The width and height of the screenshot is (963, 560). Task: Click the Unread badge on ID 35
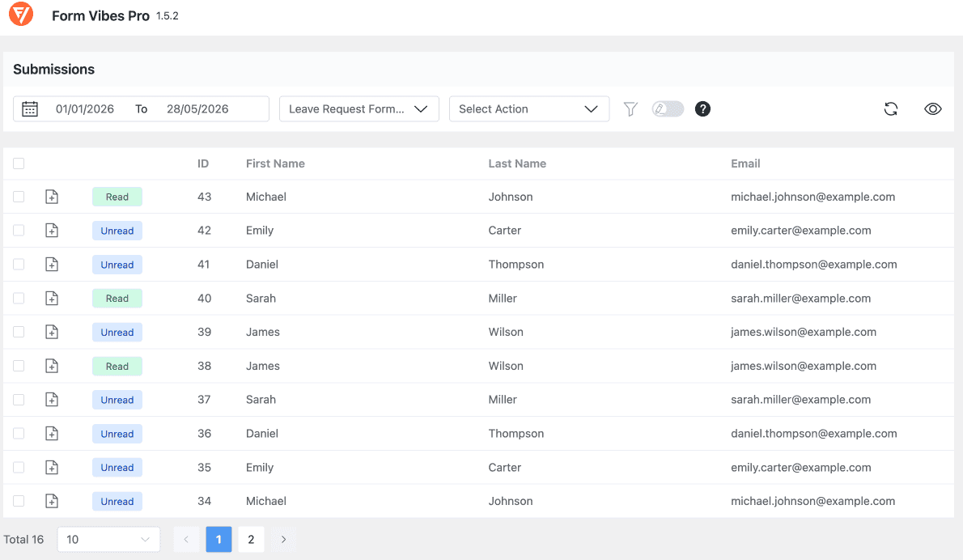(x=117, y=467)
